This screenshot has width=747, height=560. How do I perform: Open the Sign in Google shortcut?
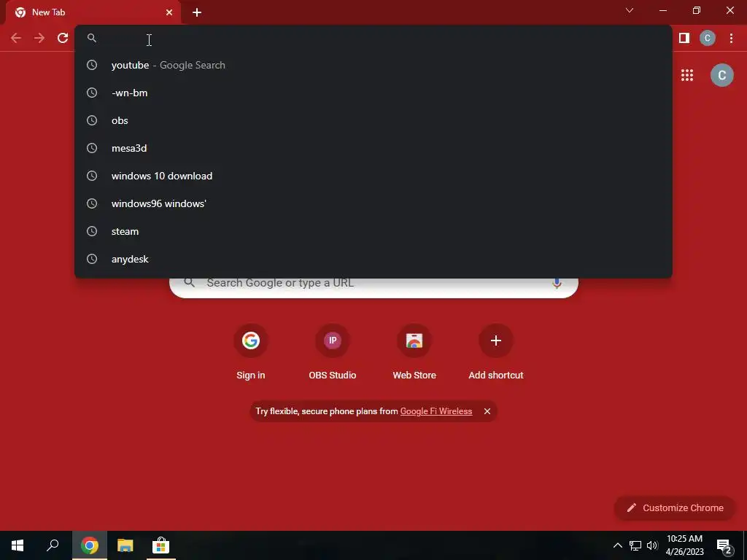(x=251, y=352)
